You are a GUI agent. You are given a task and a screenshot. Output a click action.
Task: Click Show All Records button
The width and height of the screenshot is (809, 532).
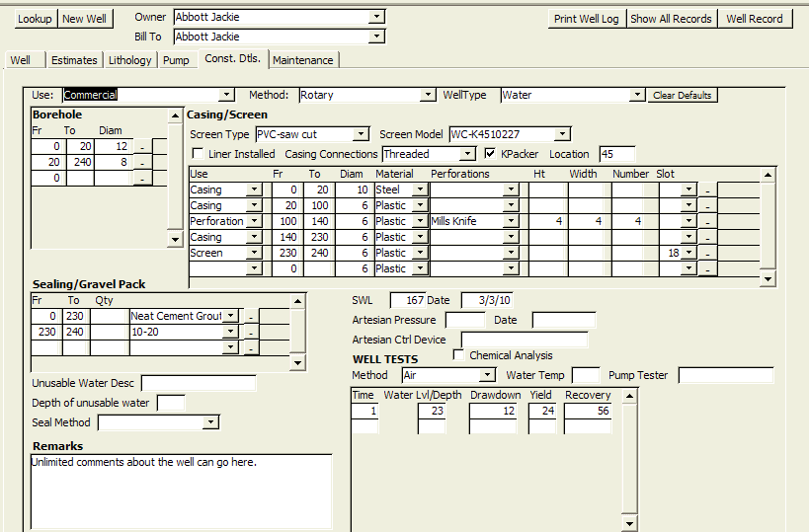click(x=672, y=19)
